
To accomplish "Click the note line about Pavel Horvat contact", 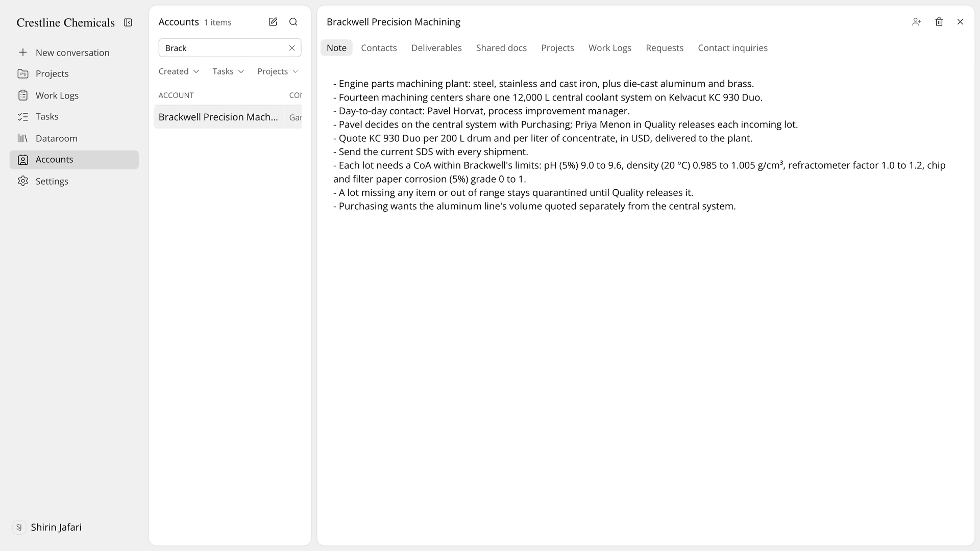I will pyautogui.click(x=481, y=111).
